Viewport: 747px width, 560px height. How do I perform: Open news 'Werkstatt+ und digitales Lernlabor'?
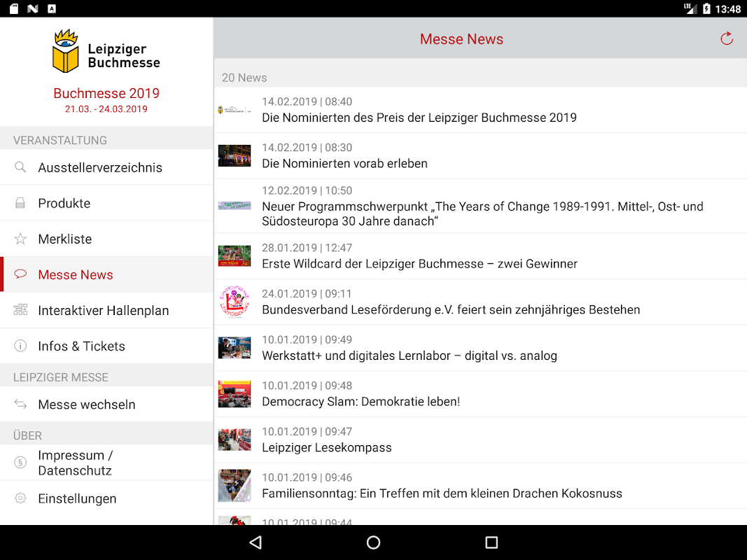[480, 348]
